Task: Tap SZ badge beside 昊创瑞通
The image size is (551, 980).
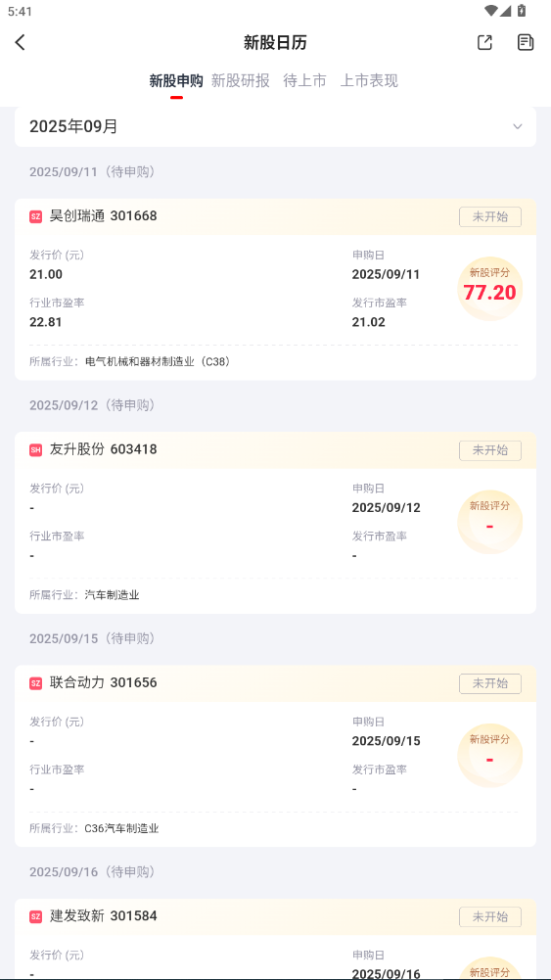Action: (x=35, y=217)
